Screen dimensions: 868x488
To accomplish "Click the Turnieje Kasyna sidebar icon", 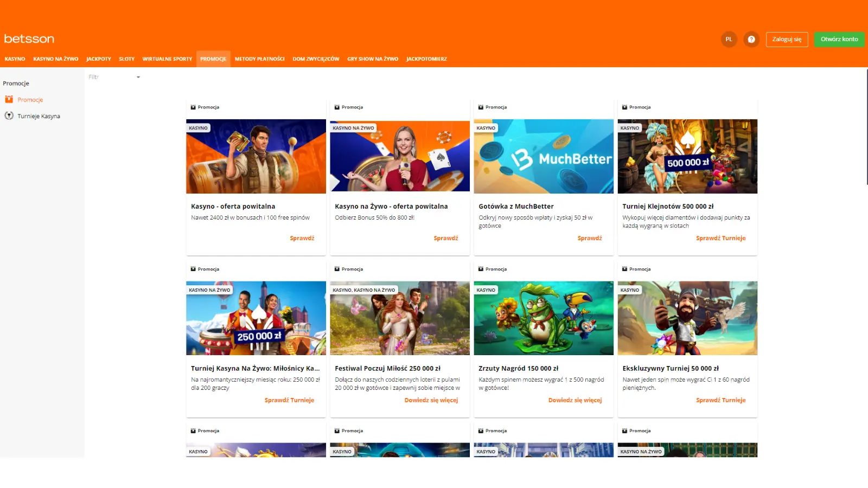I will (9, 115).
